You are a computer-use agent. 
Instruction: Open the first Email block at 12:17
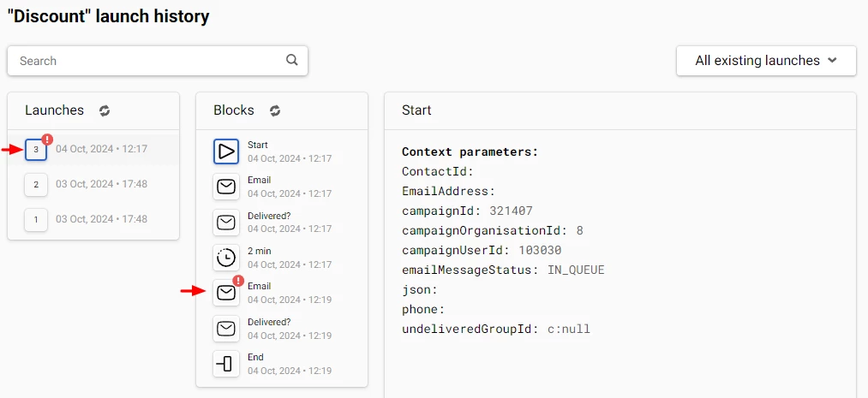pyautogui.click(x=226, y=187)
